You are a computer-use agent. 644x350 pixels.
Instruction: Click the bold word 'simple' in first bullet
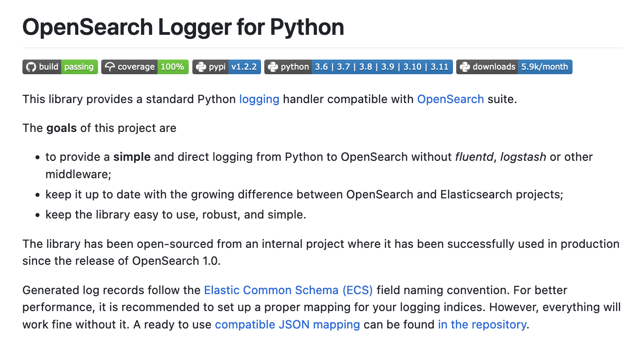tap(132, 157)
